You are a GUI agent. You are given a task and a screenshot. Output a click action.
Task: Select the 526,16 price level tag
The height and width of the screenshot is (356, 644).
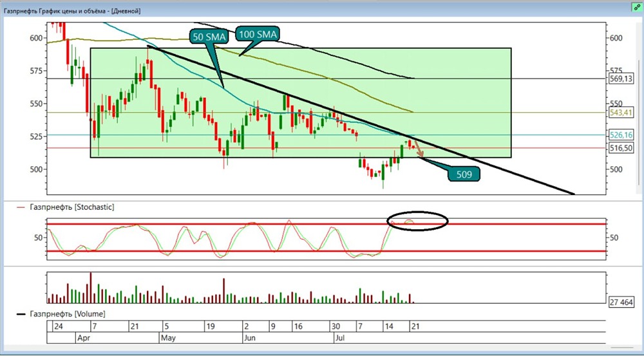click(622, 135)
